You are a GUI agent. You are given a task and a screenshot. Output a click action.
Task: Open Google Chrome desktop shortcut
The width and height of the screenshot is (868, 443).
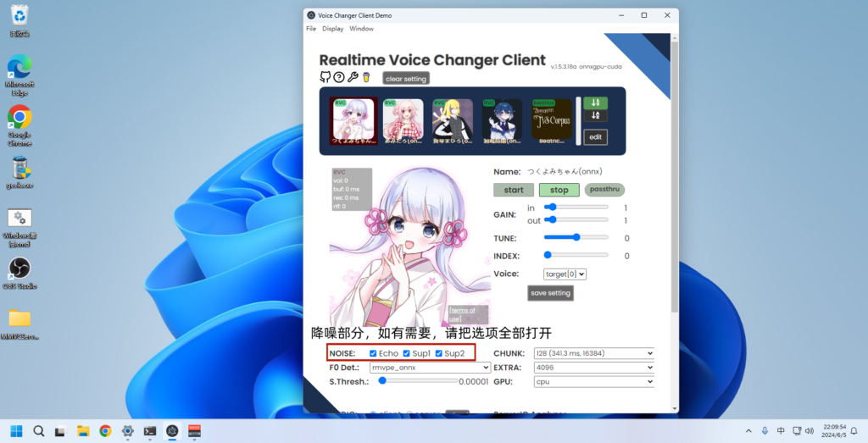[x=19, y=125]
